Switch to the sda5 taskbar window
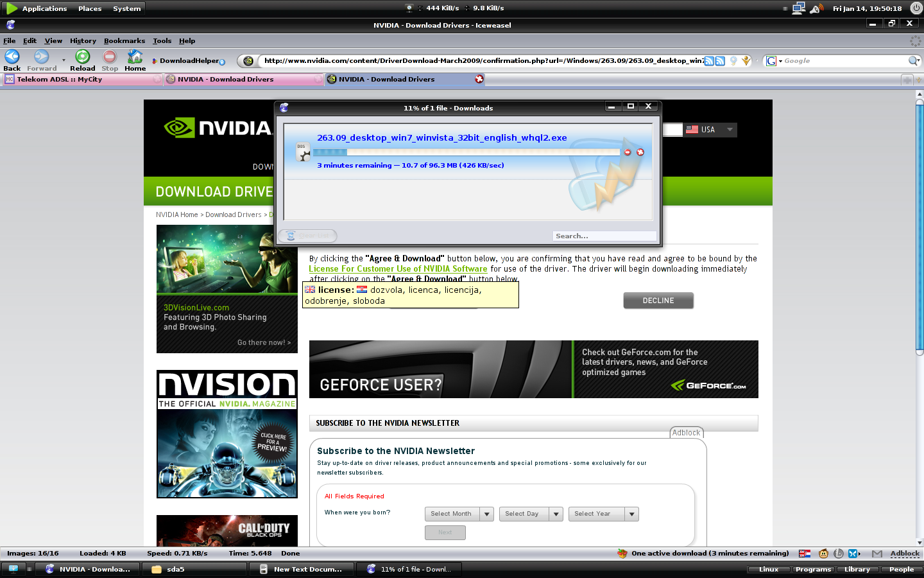Image resolution: width=924 pixels, height=578 pixels. tap(194, 569)
